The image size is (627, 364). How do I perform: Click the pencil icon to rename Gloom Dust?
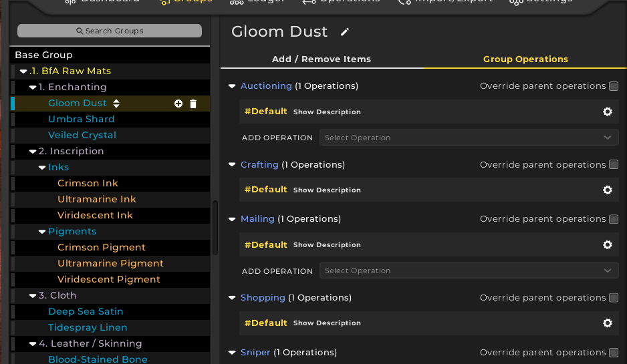(345, 32)
